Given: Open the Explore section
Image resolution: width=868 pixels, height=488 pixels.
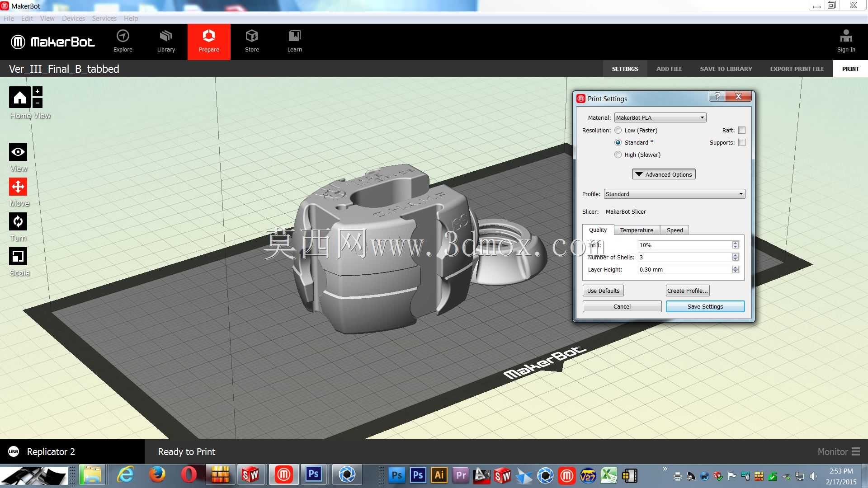Looking at the screenshot, I should click(x=123, y=42).
